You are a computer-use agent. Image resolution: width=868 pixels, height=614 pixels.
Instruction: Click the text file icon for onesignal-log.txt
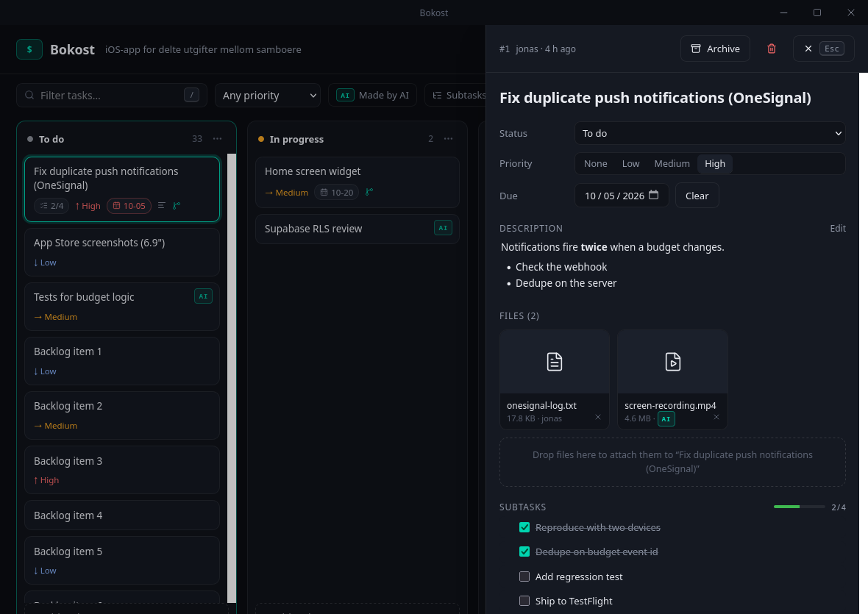[x=554, y=362]
